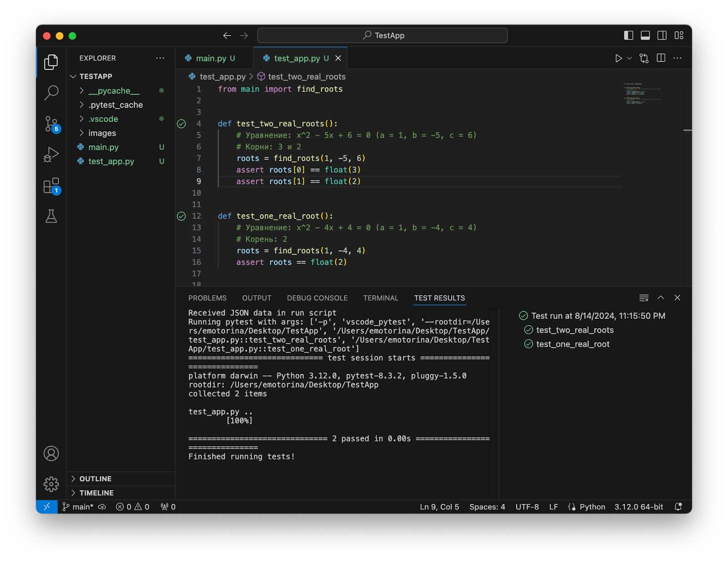This screenshot has height=561, width=728.
Task: Run Python file with the play icon
Action: pyautogui.click(x=618, y=58)
